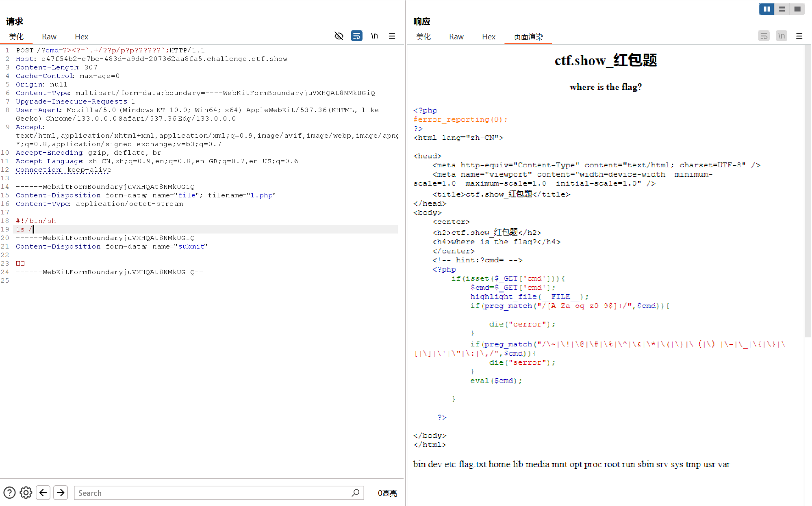The width and height of the screenshot is (812, 506).
Task: Toggle newline \n display in request pane
Action: coord(374,36)
